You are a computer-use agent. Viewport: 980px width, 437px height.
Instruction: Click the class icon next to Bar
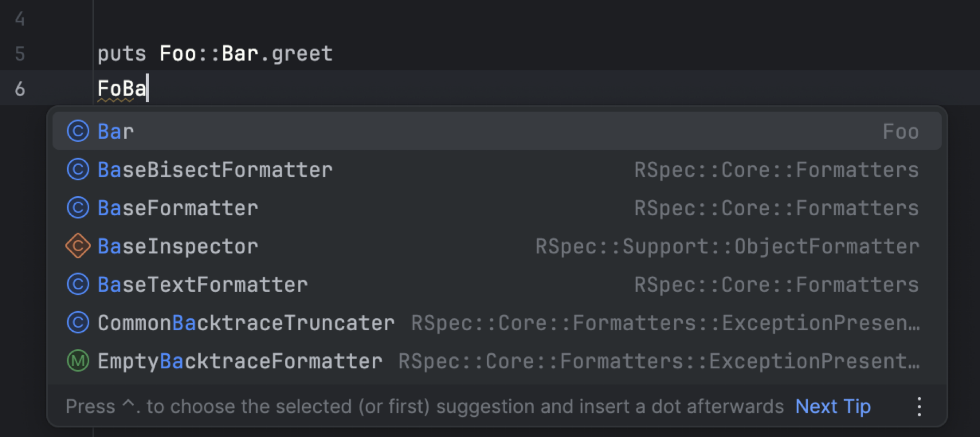78,131
